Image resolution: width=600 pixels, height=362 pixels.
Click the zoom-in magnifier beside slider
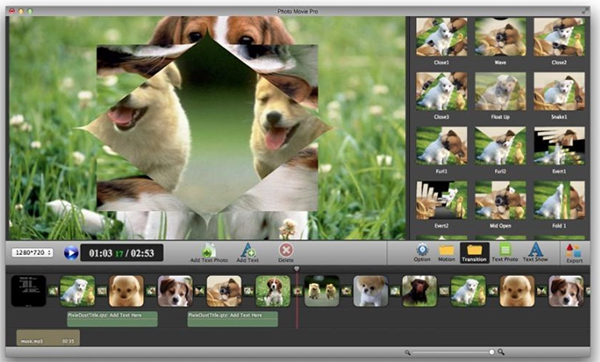tap(501, 352)
